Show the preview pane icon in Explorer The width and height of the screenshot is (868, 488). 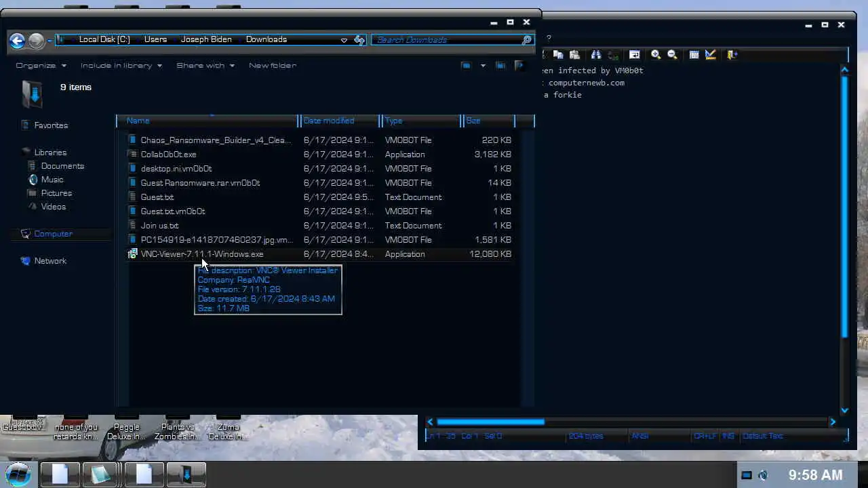500,66
